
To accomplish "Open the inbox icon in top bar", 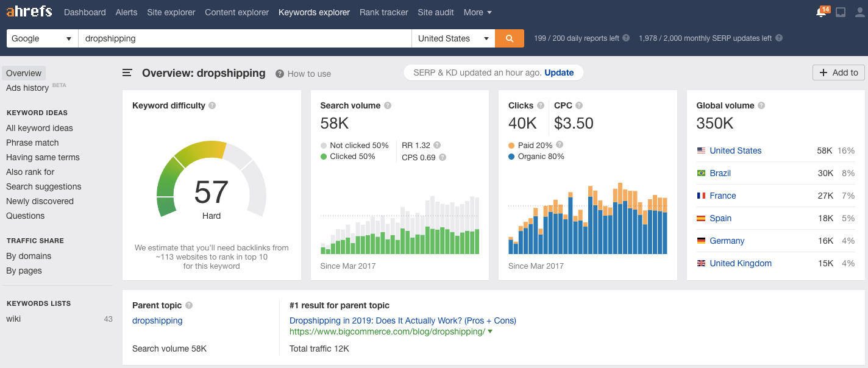I will pos(841,12).
